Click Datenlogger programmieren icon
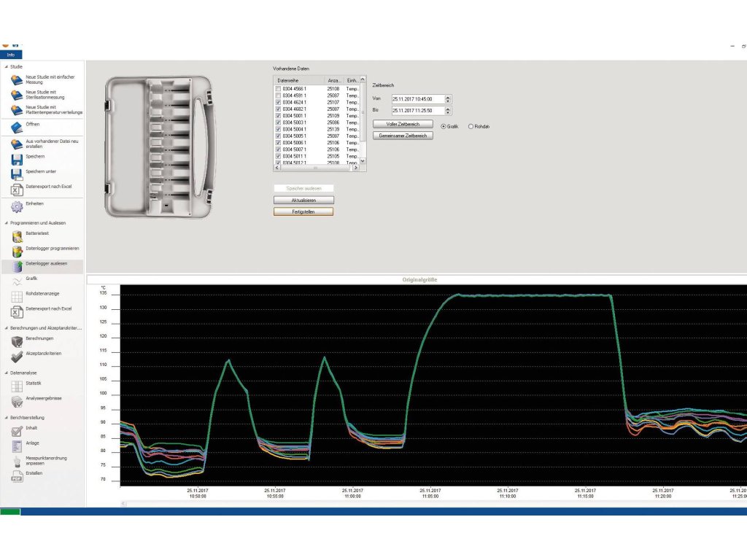Viewport: 747px width, 560px height. (17, 252)
